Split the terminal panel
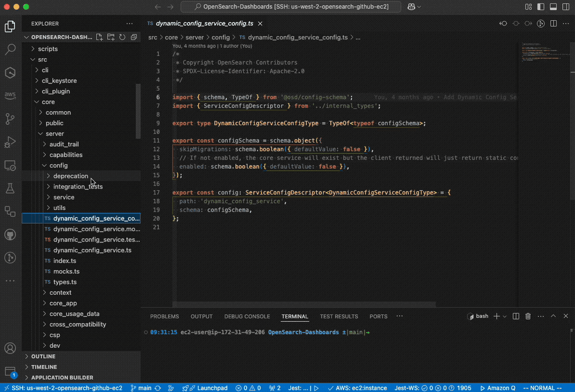The image size is (575, 392). (516, 316)
